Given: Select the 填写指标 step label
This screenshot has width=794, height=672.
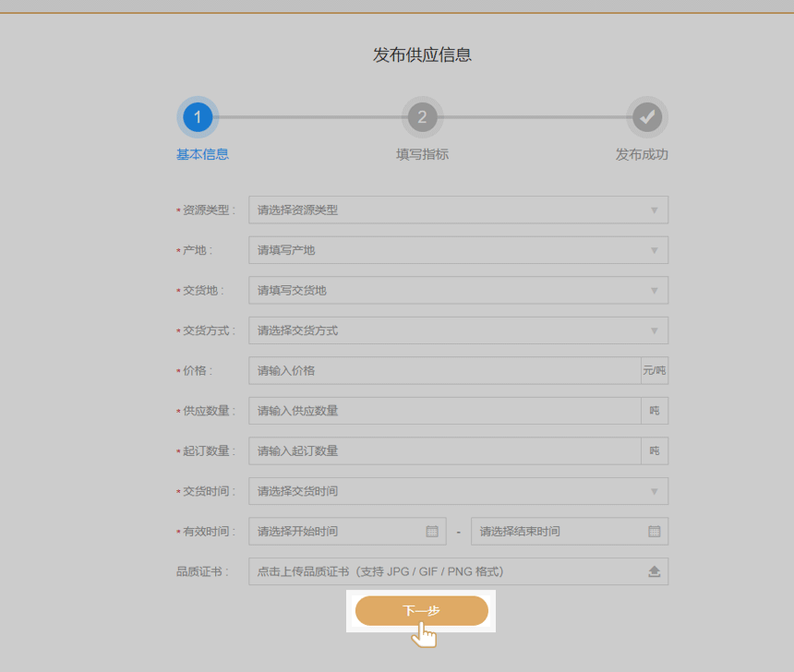Looking at the screenshot, I should [422, 155].
